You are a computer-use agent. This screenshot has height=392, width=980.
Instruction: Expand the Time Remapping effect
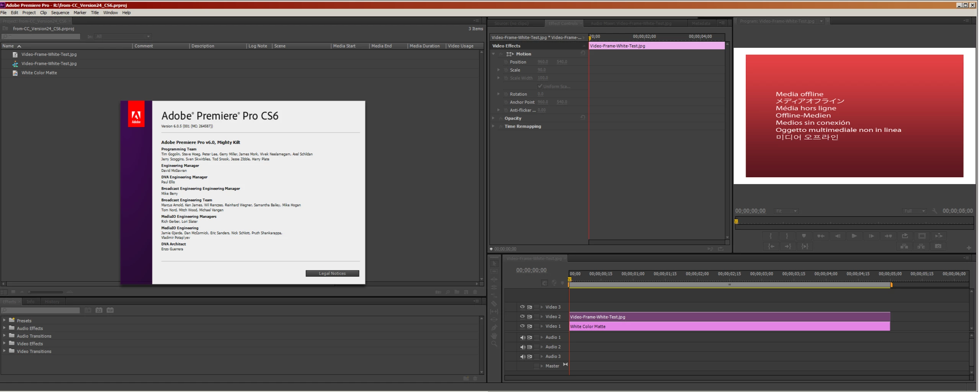493,126
